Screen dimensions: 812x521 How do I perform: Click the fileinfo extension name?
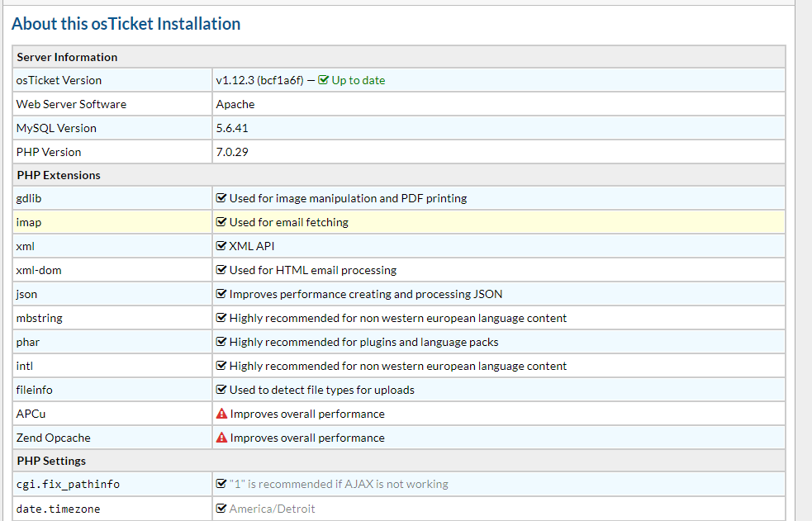click(34, 390)
